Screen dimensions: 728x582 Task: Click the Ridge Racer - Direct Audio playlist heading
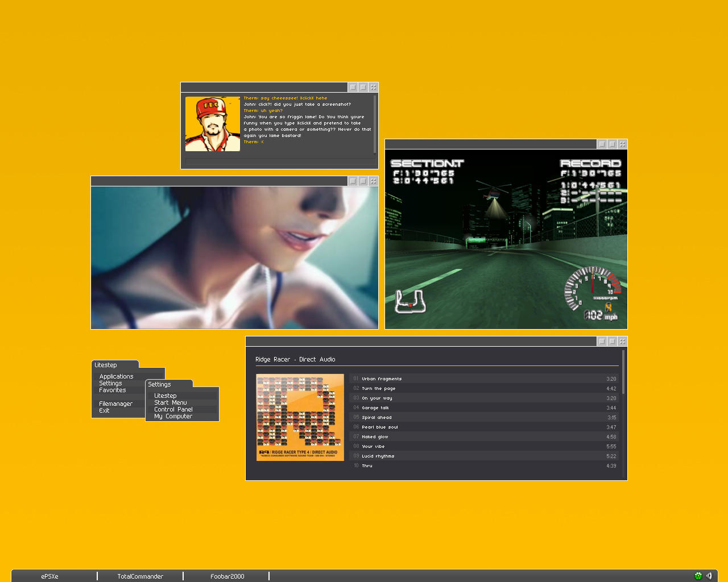click(295, 359)
